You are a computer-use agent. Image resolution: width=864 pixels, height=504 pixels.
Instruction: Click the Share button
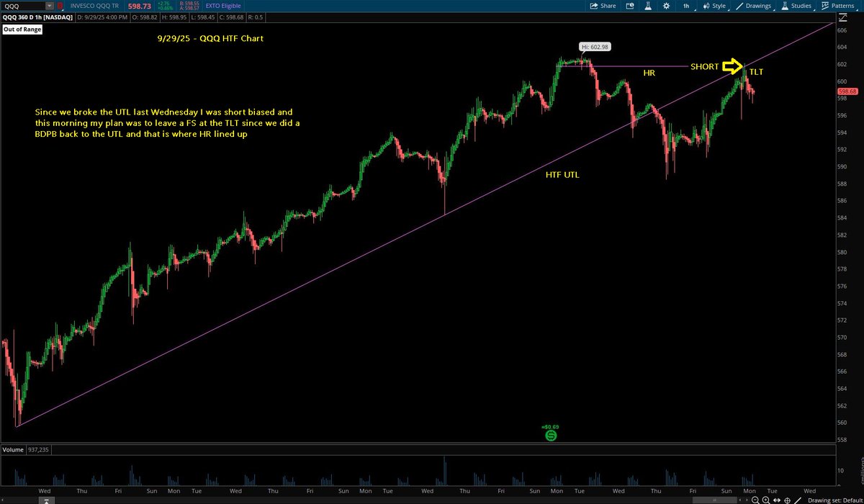(x=603, y=6)
